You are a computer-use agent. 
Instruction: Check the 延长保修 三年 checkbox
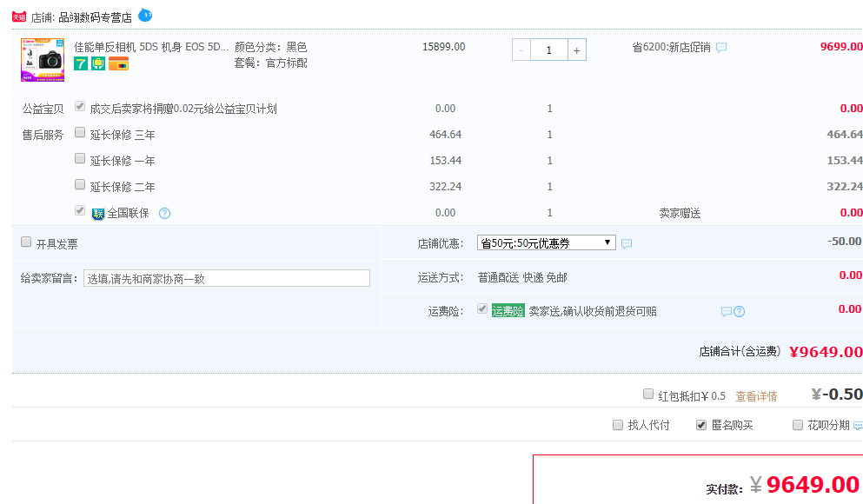[x=80, y=132]
